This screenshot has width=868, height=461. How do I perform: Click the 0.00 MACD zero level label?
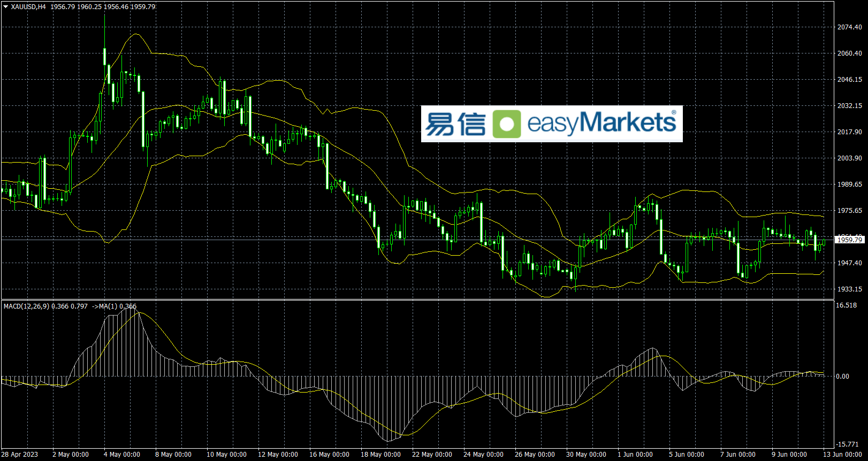843,377
